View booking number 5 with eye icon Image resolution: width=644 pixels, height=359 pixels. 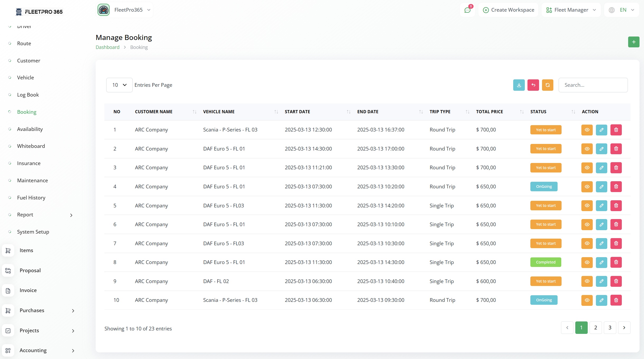coord(587,206)
